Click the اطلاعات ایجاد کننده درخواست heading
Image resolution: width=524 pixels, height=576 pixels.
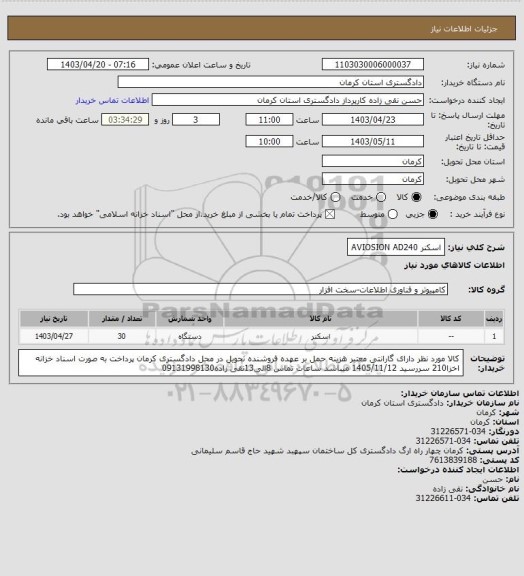click(458, 470)
